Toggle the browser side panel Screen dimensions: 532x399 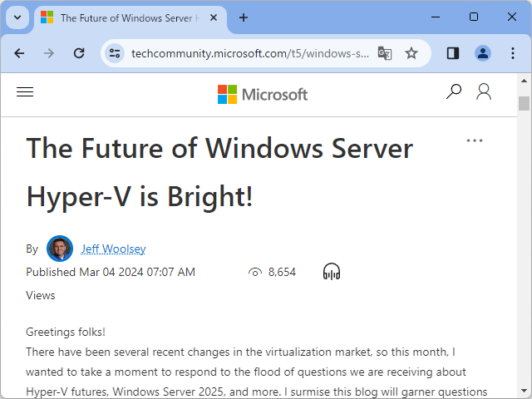[x=453, y=53]
